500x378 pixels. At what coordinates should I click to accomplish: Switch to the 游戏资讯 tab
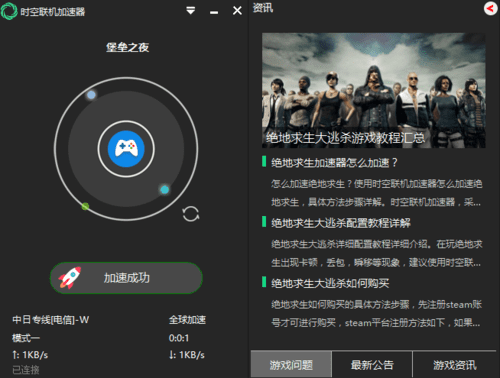click(455, 365)
